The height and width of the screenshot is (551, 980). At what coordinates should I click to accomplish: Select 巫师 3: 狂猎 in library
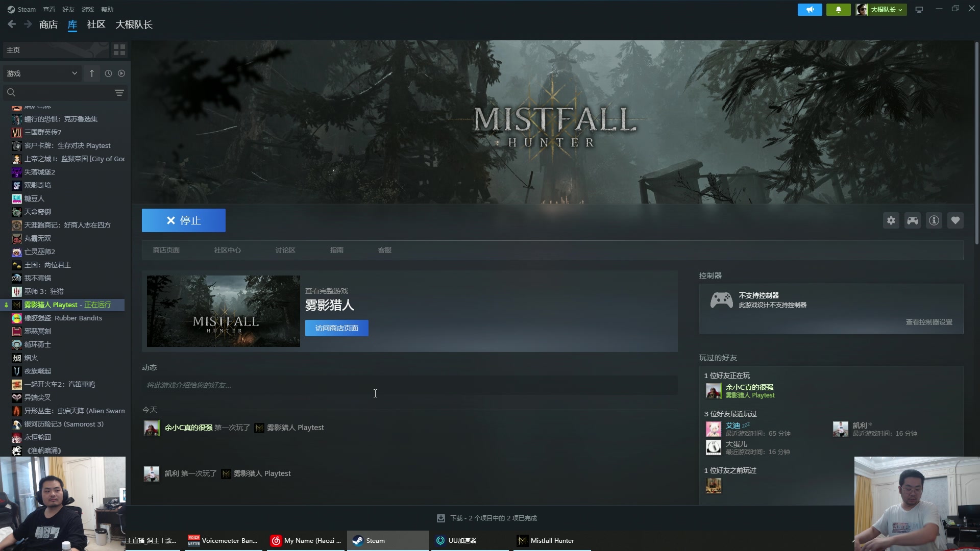(x=63, y=291)
